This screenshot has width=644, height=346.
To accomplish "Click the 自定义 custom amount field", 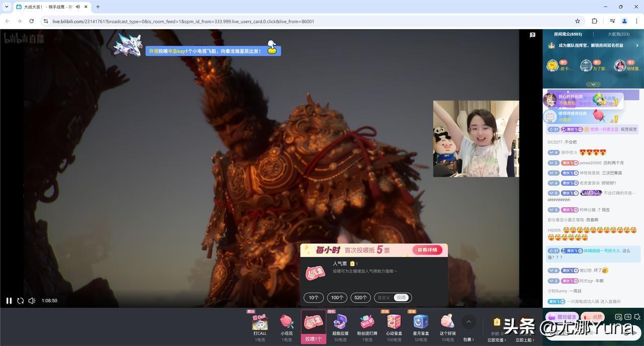I will click(x=384, y=298).
